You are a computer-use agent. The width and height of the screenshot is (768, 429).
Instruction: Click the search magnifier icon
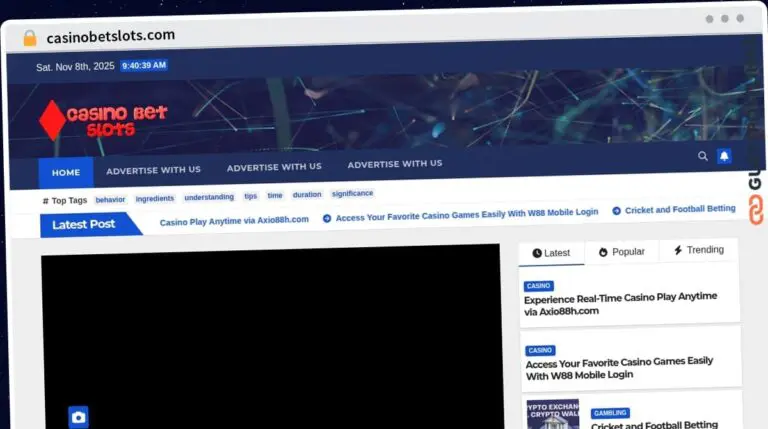tap(703, 156)
